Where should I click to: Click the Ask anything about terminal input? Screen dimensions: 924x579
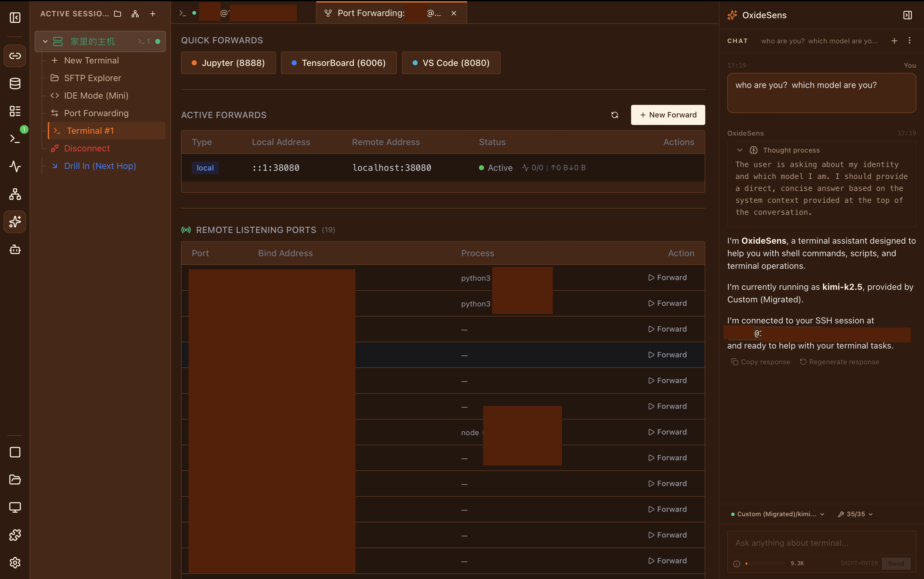click(820, 543)
